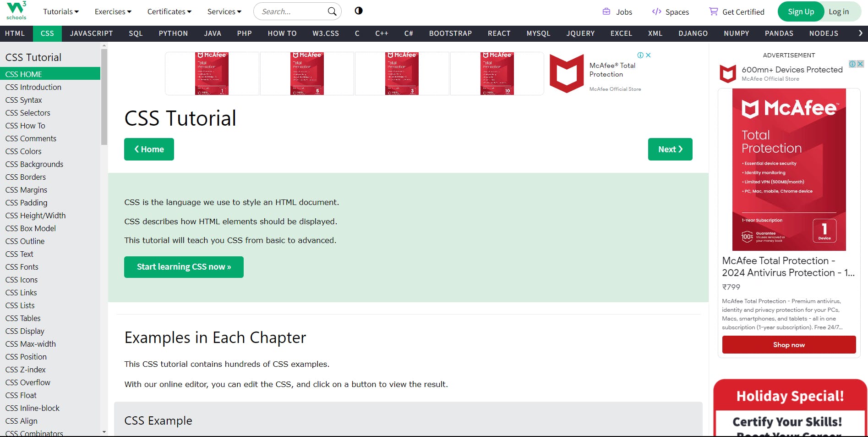Switch to the HTML topic tab

click(x=15, y=33)
